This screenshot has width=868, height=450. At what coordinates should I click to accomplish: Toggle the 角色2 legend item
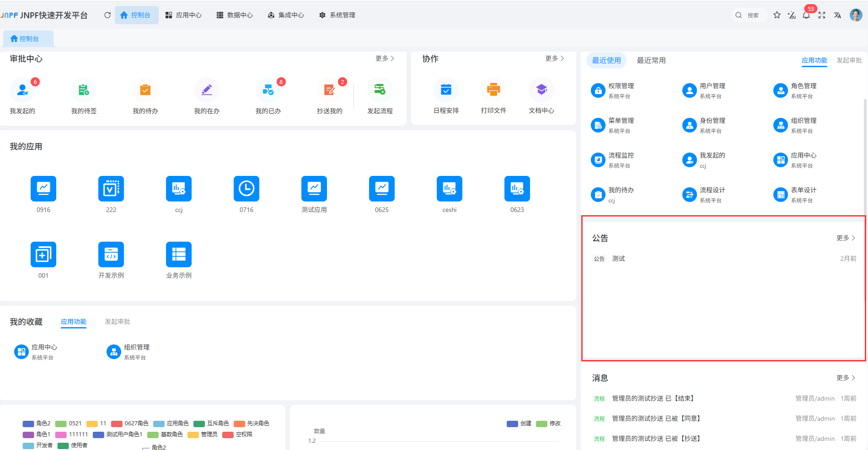coord(37,424)
